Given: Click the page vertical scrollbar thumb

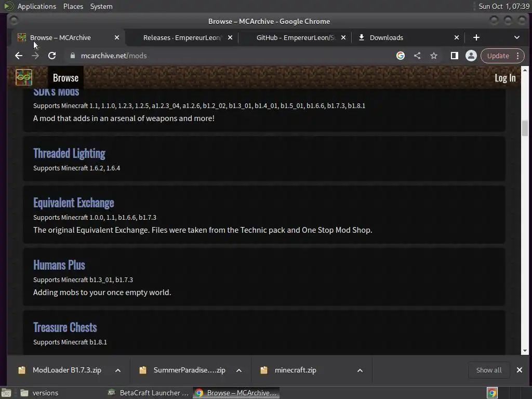Looking at the screenshot, I should click(525, 128).
